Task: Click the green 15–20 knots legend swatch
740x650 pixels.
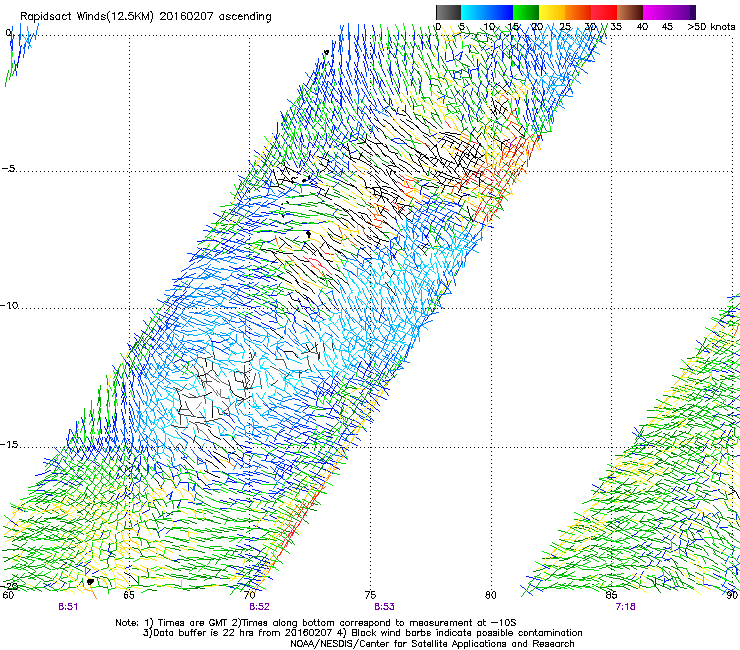Action: [x=526, y=12]
